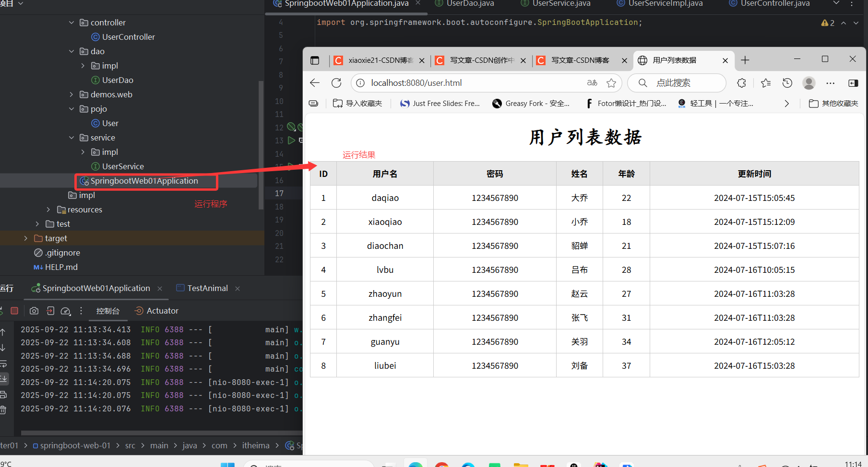Switch to UserServiceImpl.java editor tab
Viewport: 868px width, 467px height.
(x=660, y=3)
